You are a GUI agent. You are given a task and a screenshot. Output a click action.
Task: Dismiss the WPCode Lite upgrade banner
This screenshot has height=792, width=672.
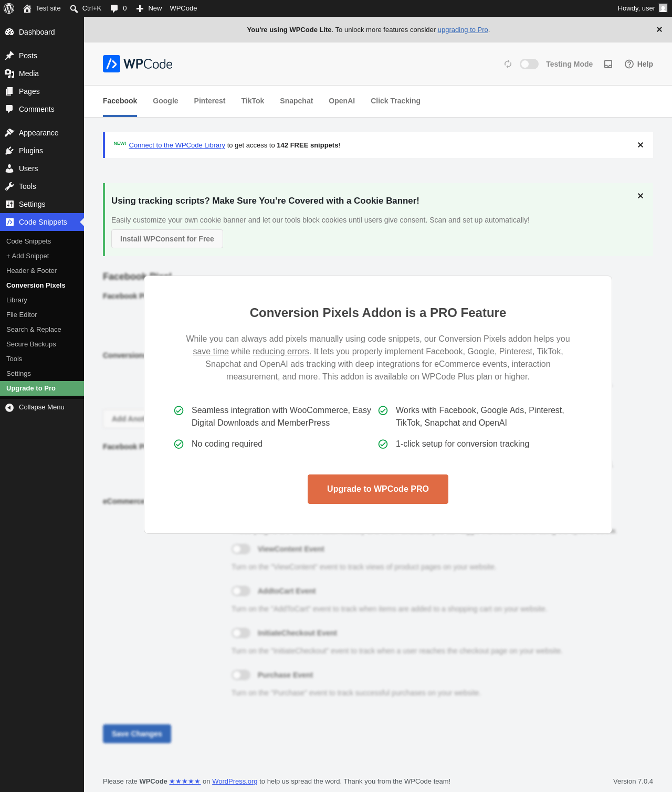(659, 29)
